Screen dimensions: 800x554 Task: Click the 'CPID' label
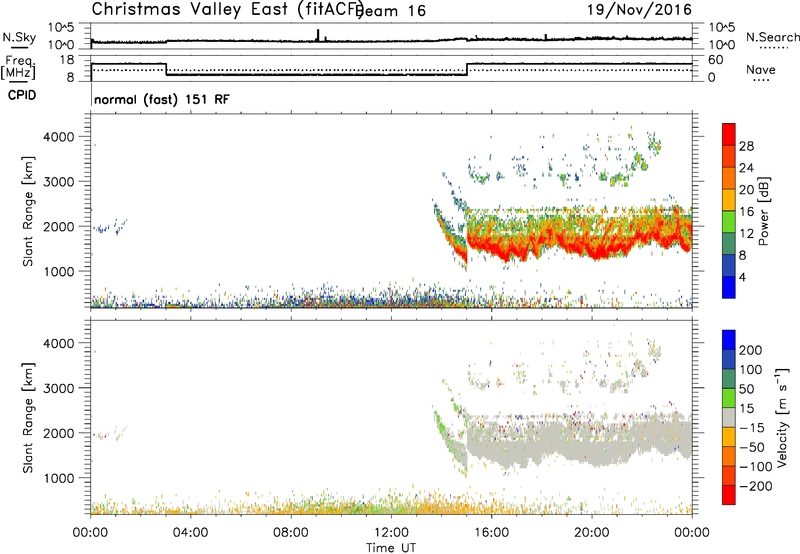[22, 95]
